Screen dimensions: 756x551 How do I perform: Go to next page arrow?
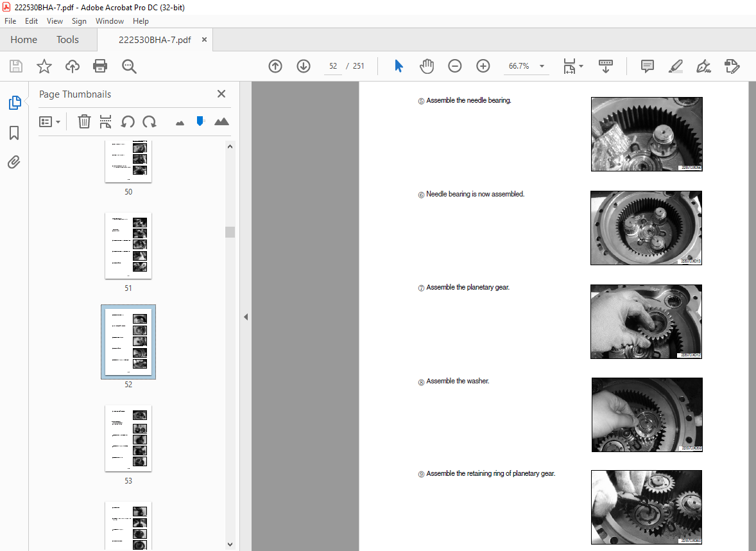click(304, 66)
